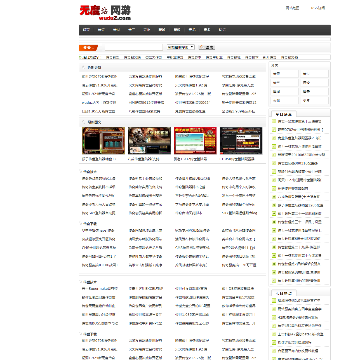Image resolution: width=360 pixels, height=360 pixels.
Task: Click the orange-tinted link at the page's top right
Action: [x=318, y=8]
